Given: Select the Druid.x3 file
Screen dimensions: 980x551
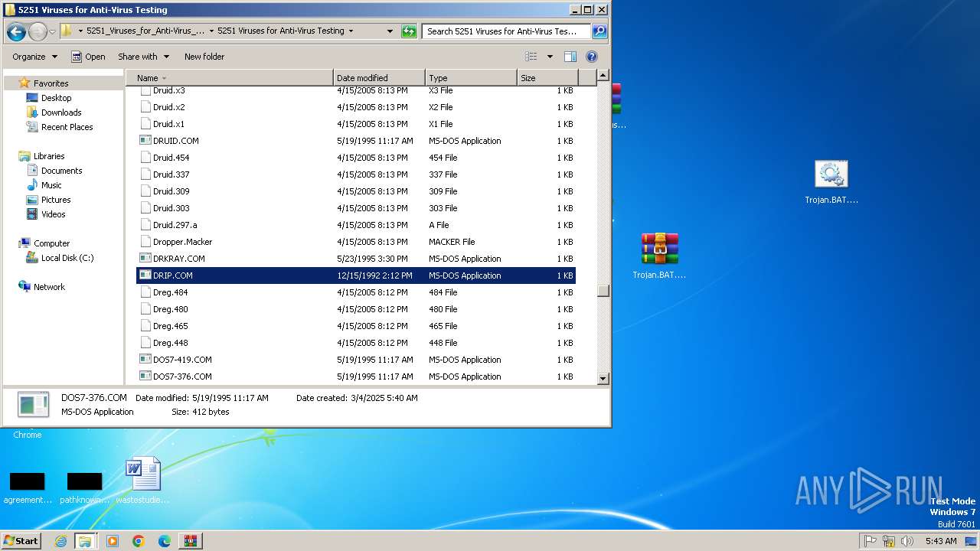Looking at the screenshot, I should click(x=168, y=90).
